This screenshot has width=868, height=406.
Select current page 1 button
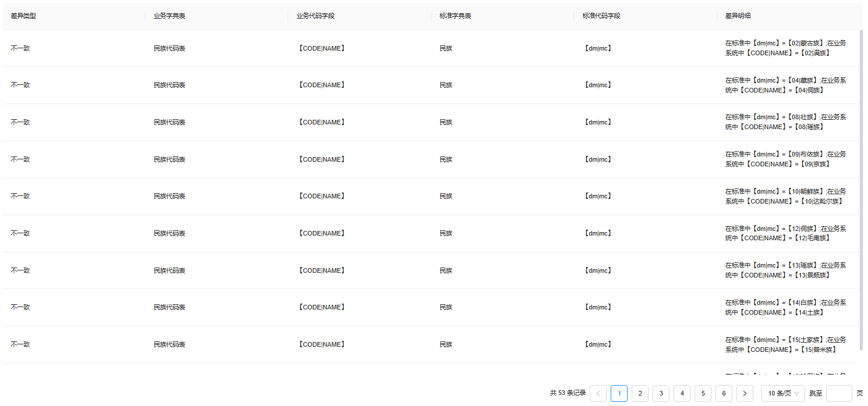click(619, 394)
